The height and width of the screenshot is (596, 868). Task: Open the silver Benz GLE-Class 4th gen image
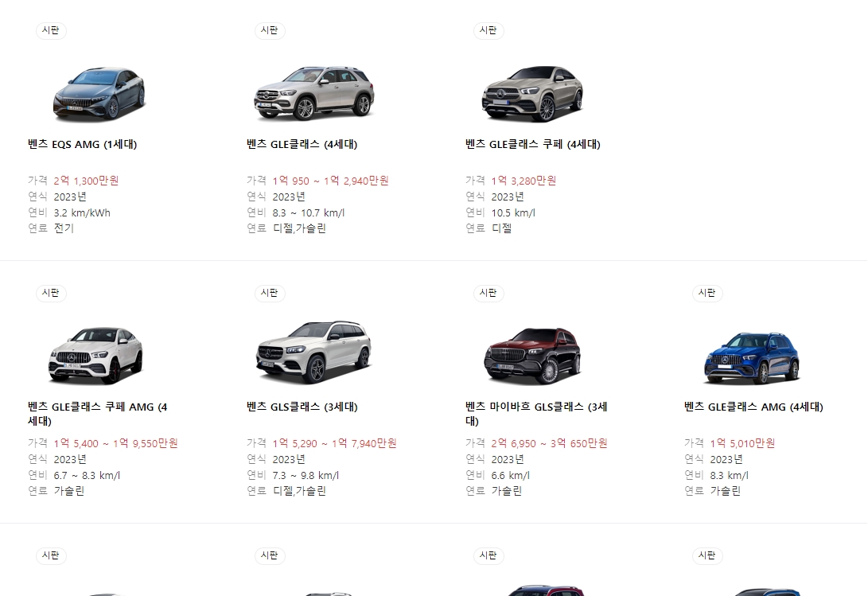click(314, 93)
